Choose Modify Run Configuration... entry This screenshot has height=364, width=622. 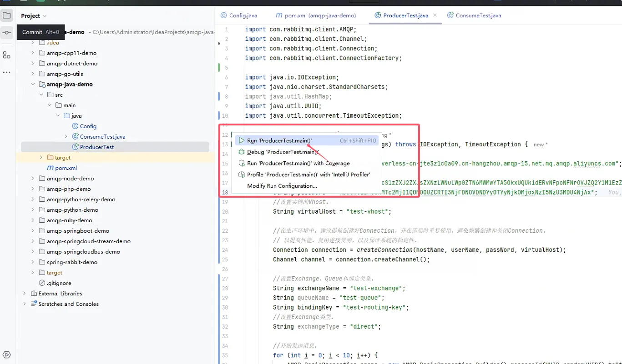pos(306,186)
